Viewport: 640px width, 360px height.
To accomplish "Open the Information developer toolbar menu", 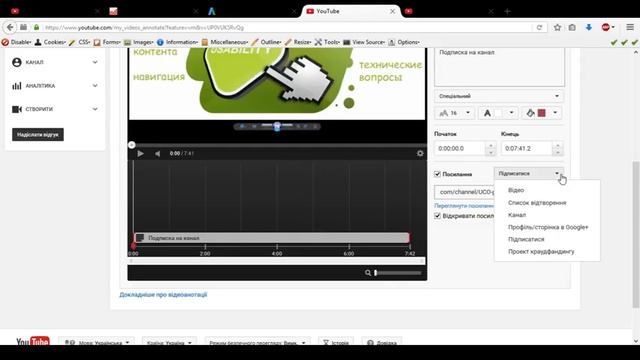I will point(177,42).
